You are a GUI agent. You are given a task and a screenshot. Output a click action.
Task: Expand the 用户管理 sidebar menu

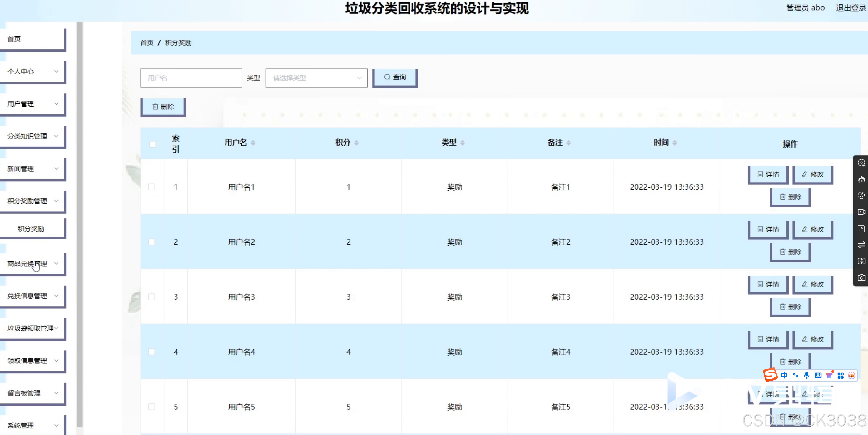pyautogui.click(x=32, y=104)
